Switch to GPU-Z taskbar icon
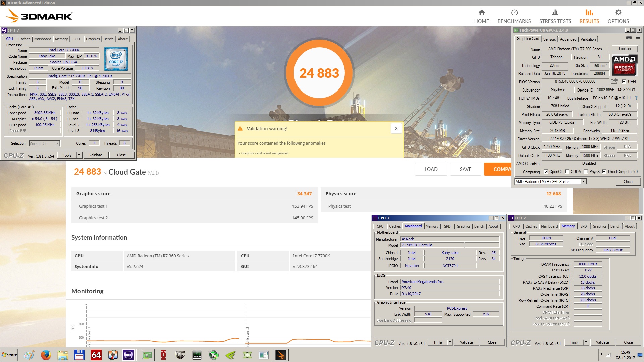644x362 pixels. [x=147, y=355]
